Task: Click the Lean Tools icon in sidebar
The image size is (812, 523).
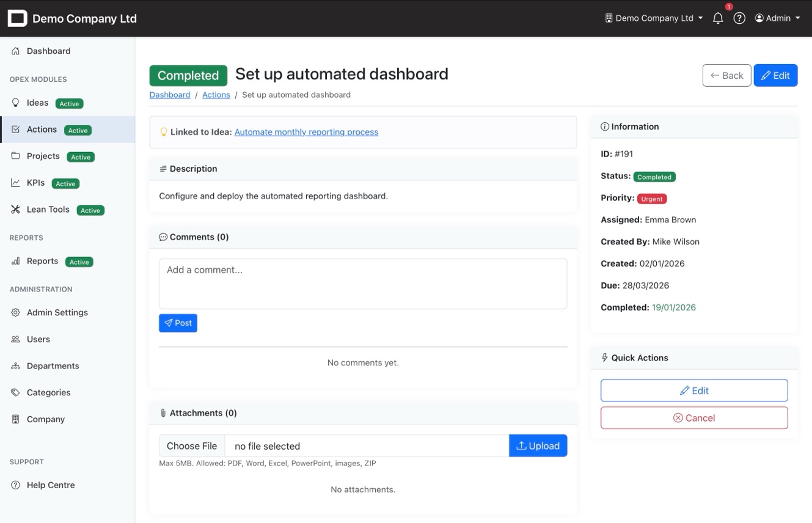Action: click(x=16, y=210)
